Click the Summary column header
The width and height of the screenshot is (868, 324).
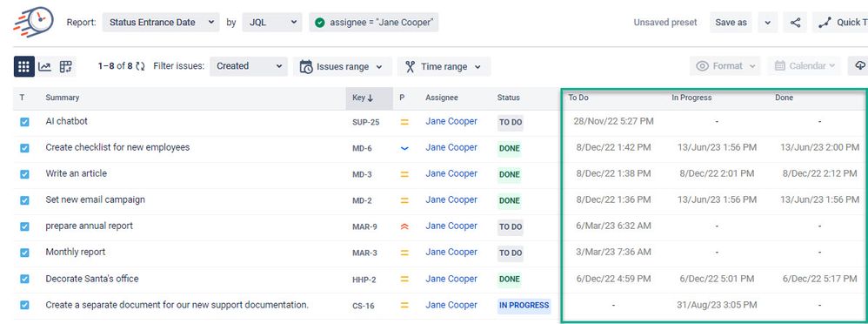(x=63, y=98)
